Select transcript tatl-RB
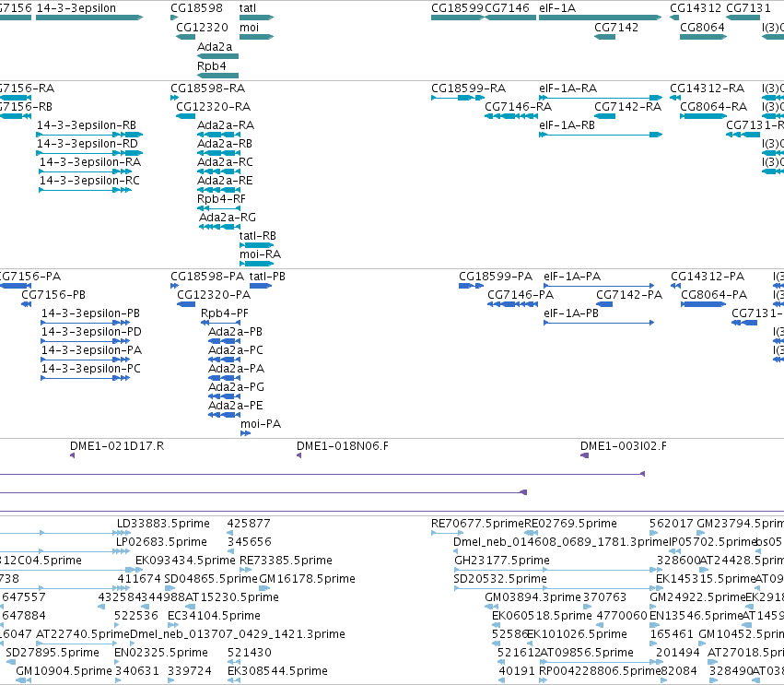Image resolution: width=784 pixels, height=685 pixels. [x=258, y=236]
